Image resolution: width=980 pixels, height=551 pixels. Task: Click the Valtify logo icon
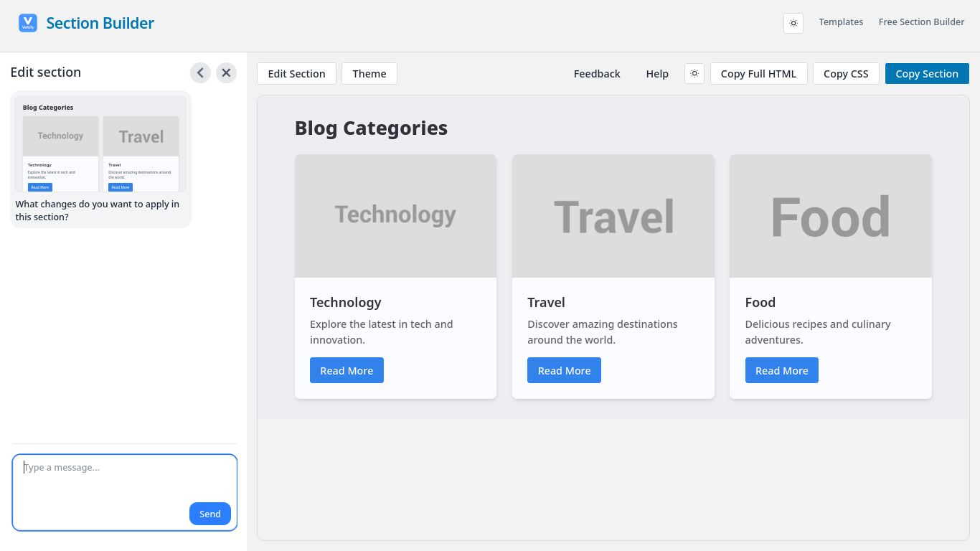pos(28,23)
